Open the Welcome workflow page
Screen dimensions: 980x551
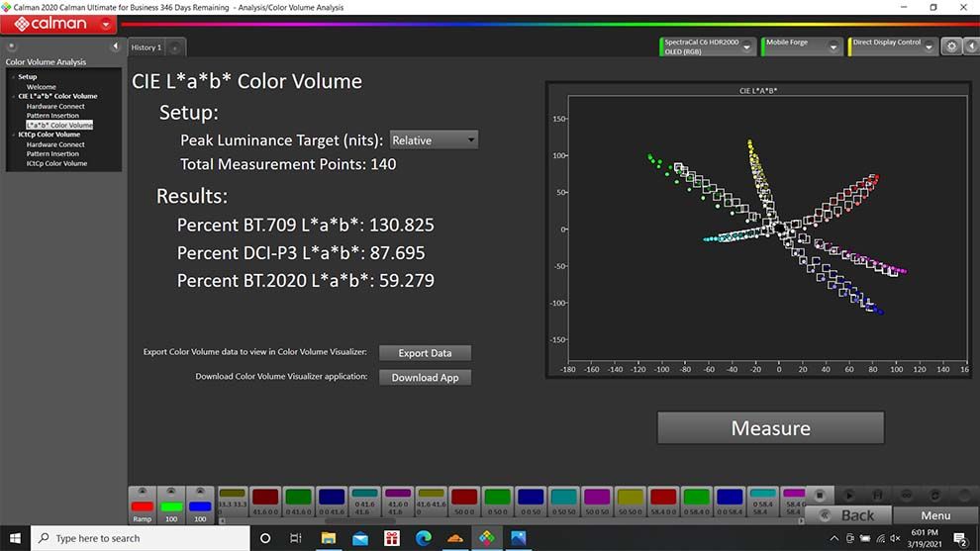[x=42, y=87]
